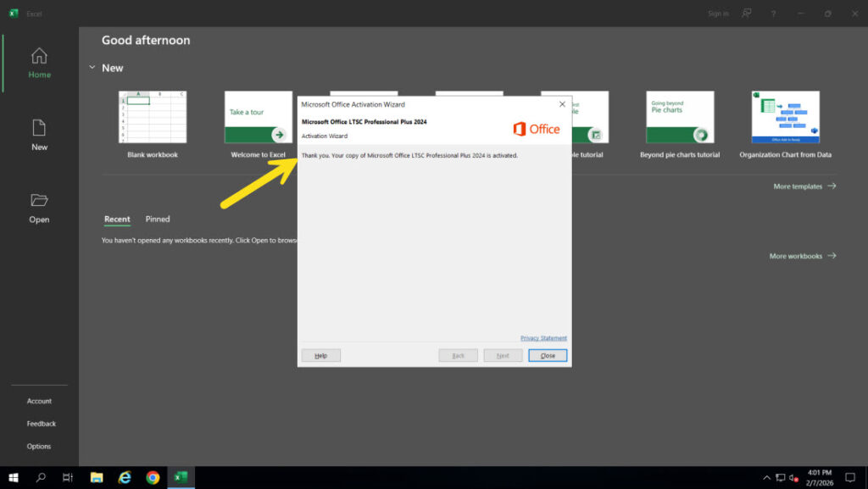868x489 pixels.
Task: Click the disabled Next button in wizard
Action: click(x=503, y=356)
